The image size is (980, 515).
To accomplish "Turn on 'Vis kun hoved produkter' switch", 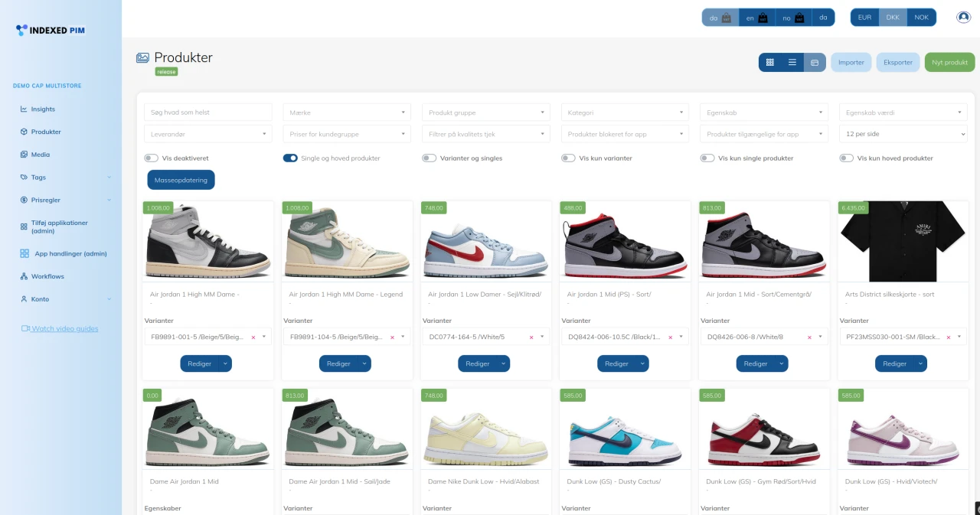I will click(847, 158).
